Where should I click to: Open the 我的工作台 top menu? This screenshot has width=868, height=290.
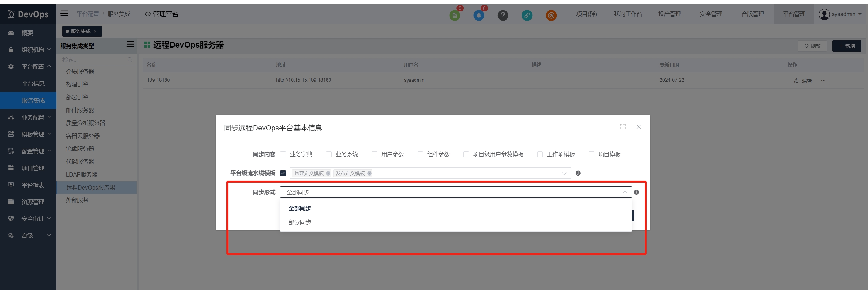coord(628,14)
